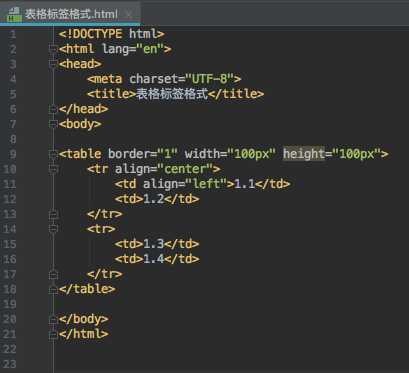Click the cell text 1.1
The height and width of the screenshot is (373, 409).
click(245, 184)
